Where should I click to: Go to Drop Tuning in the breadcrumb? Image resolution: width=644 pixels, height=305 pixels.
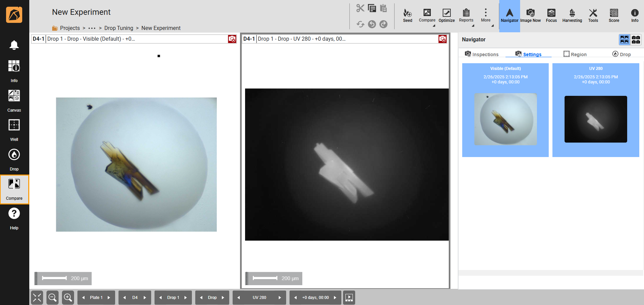(119, 28)
